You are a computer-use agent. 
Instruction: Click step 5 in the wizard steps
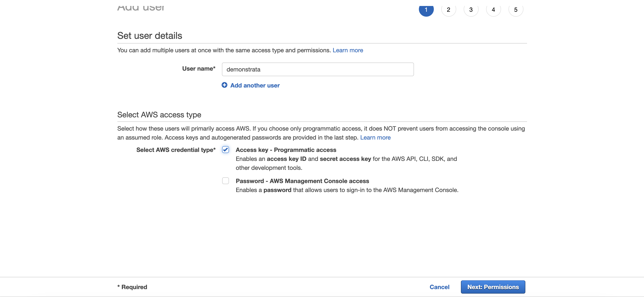pos(516,10)
